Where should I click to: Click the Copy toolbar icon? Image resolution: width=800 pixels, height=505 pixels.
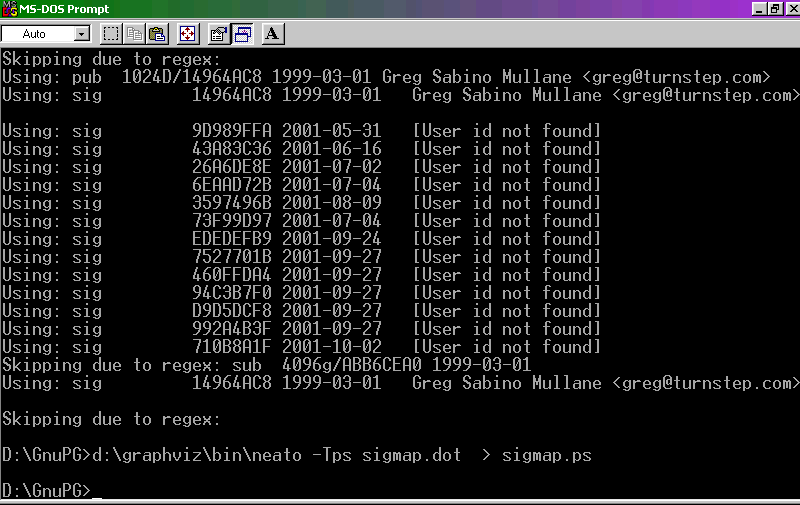[134, 34]
